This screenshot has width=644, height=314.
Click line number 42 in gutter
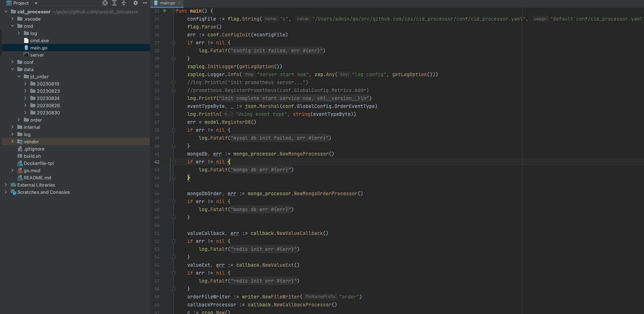pos(157,162)
